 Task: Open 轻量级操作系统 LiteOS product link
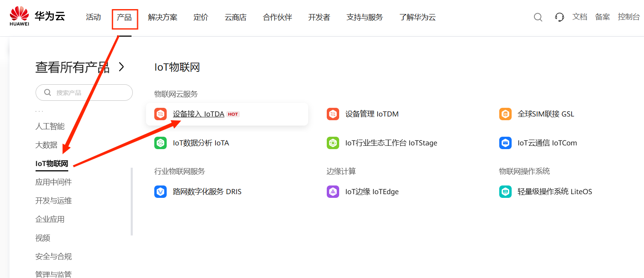point(555,192)
